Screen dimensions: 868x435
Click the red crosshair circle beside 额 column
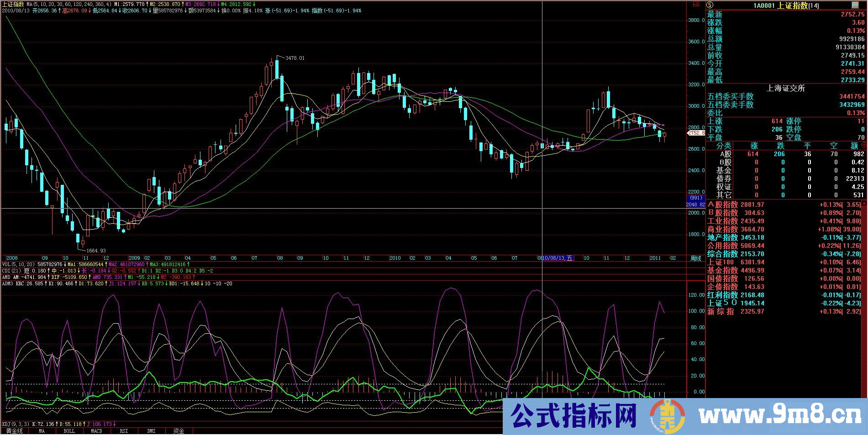pos(863,145)
